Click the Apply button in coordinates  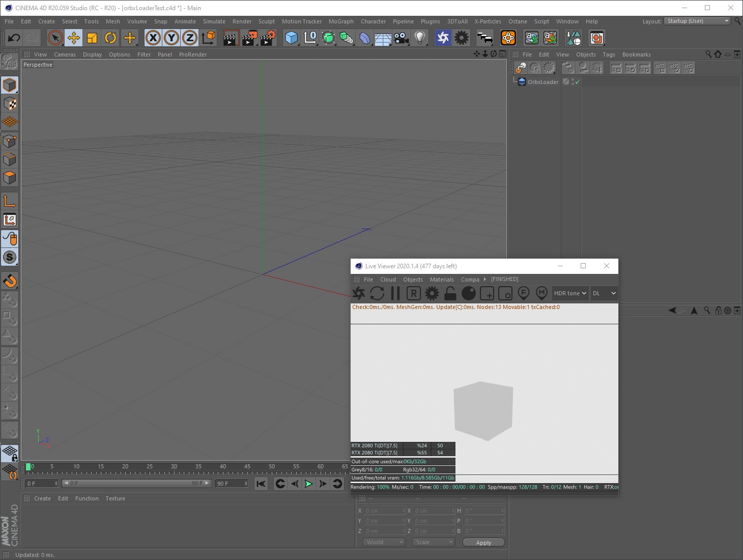(483, 542)
